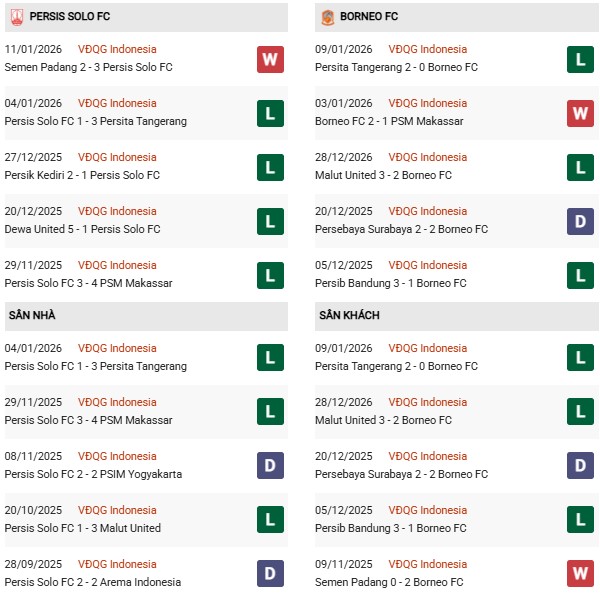Click L badge for Persis Solo 1-3 Malut United
The image size is (600, 595).
(x=270, y=520)
